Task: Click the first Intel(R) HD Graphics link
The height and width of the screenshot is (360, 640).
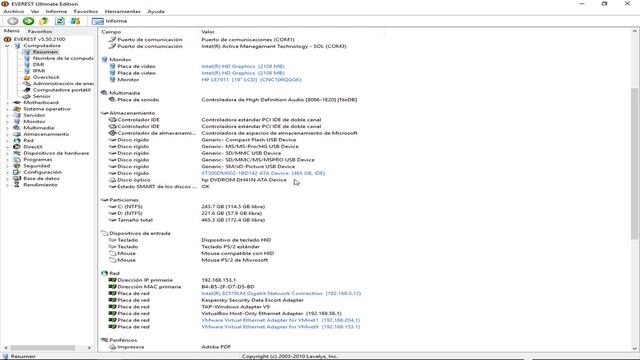Action: tap(243, 66)
